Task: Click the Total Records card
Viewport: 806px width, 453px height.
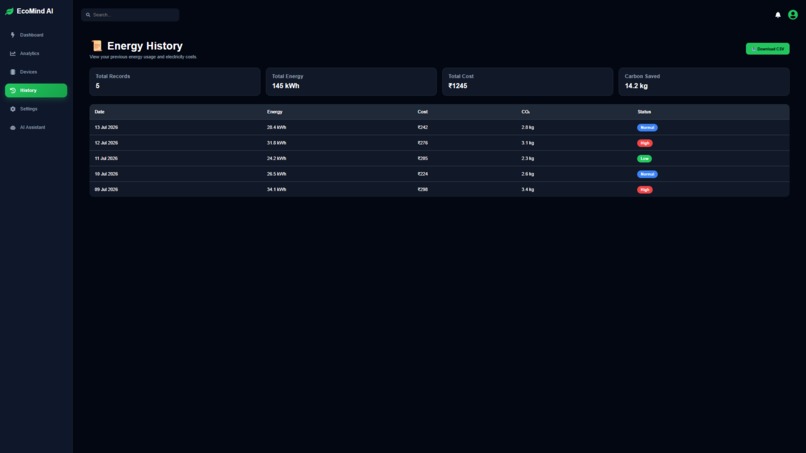Action: (x=175, y=81)
